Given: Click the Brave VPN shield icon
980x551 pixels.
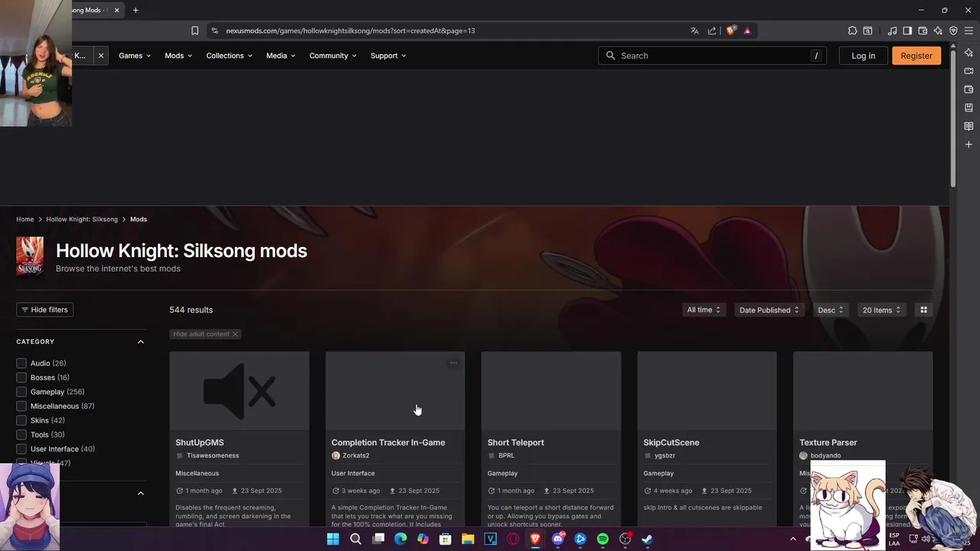Looking at the screenshot, I should point(953,31).
